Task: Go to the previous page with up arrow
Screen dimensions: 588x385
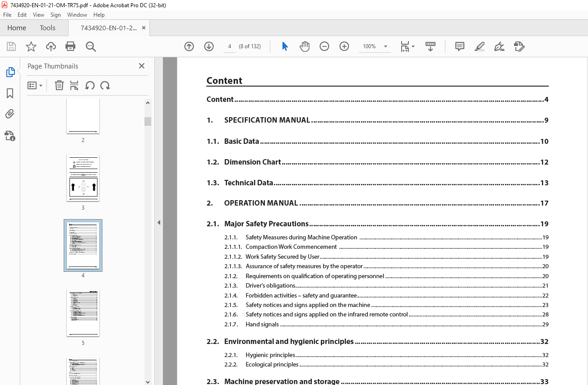Action: click(x=189, y=46)
